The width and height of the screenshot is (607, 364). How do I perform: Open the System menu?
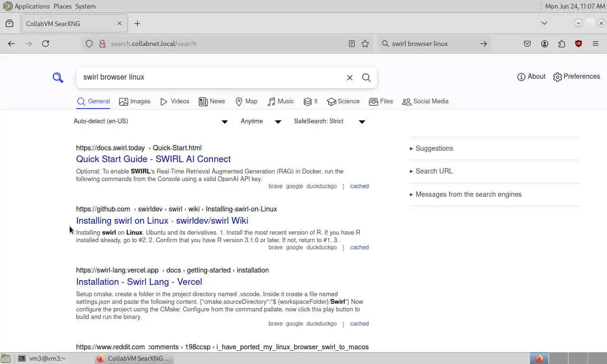(85, 6)
